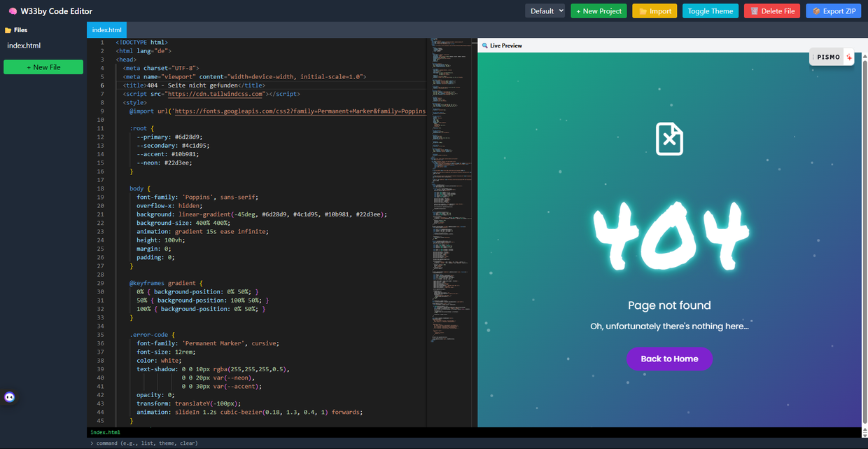Add a file with + New File

point(43,67)
